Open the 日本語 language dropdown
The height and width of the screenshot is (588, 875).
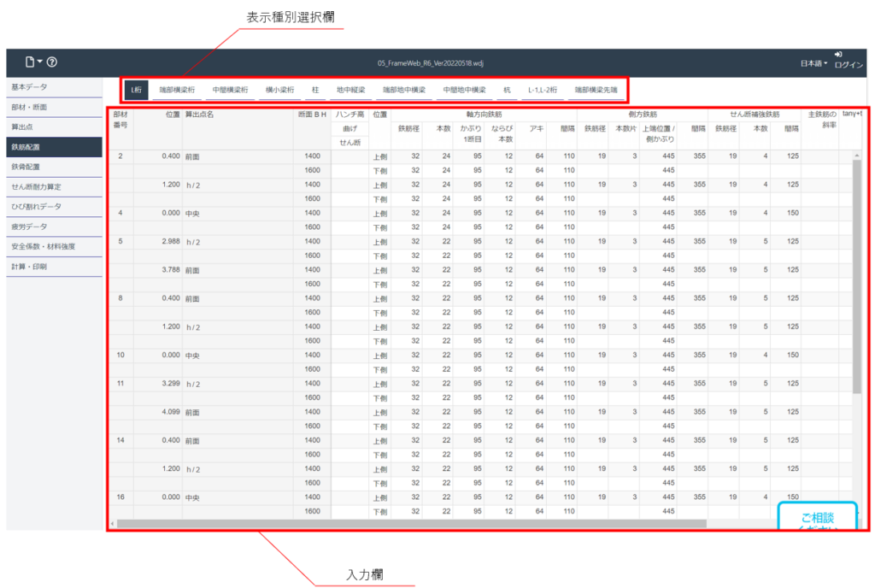click(813, 63)
